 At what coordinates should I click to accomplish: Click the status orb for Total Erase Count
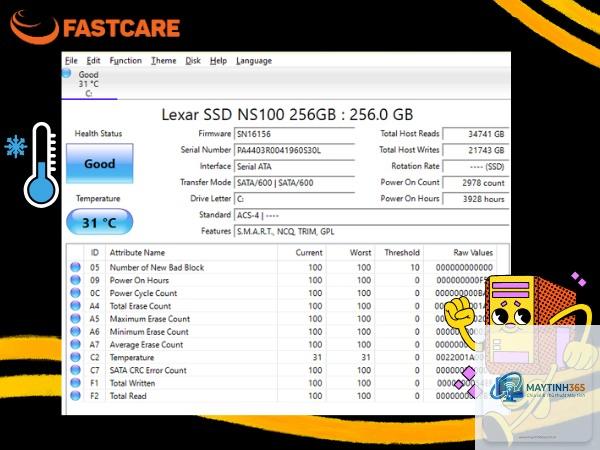point(75,306)
